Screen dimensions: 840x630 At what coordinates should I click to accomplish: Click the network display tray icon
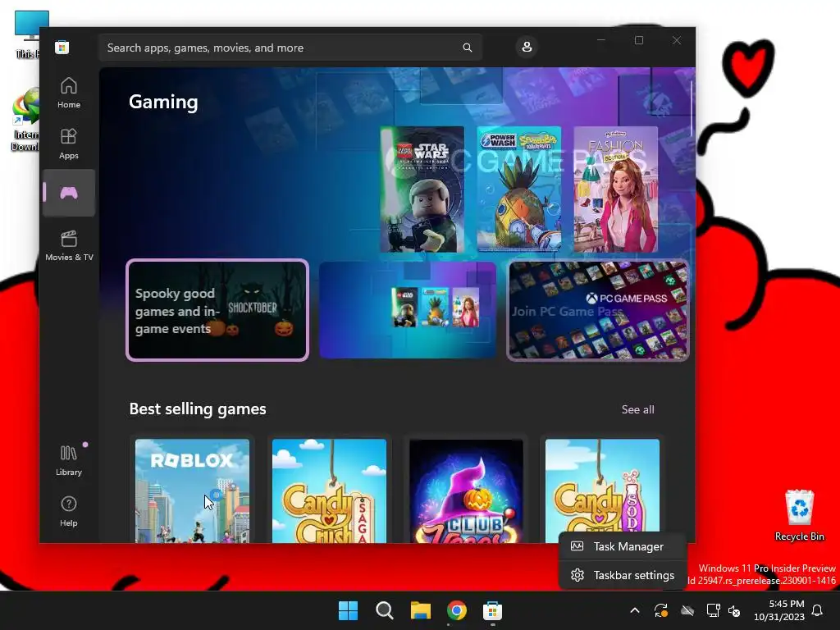tap(713, 610)
